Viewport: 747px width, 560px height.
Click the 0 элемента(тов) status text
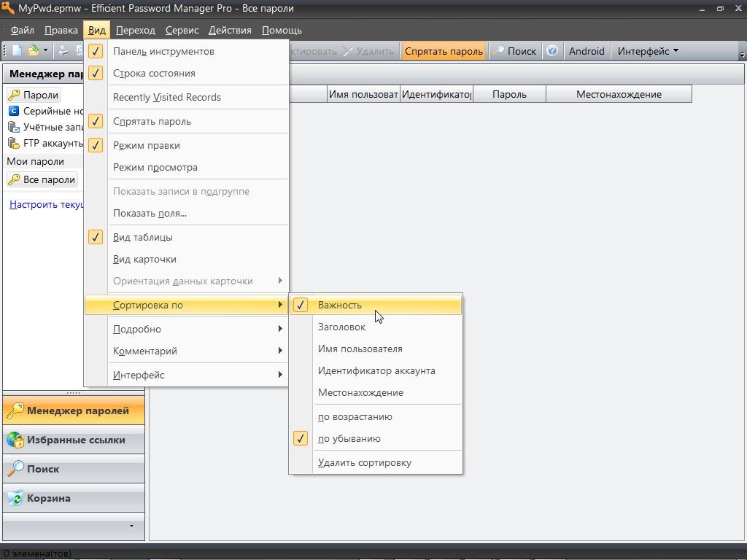pos(37,554)
